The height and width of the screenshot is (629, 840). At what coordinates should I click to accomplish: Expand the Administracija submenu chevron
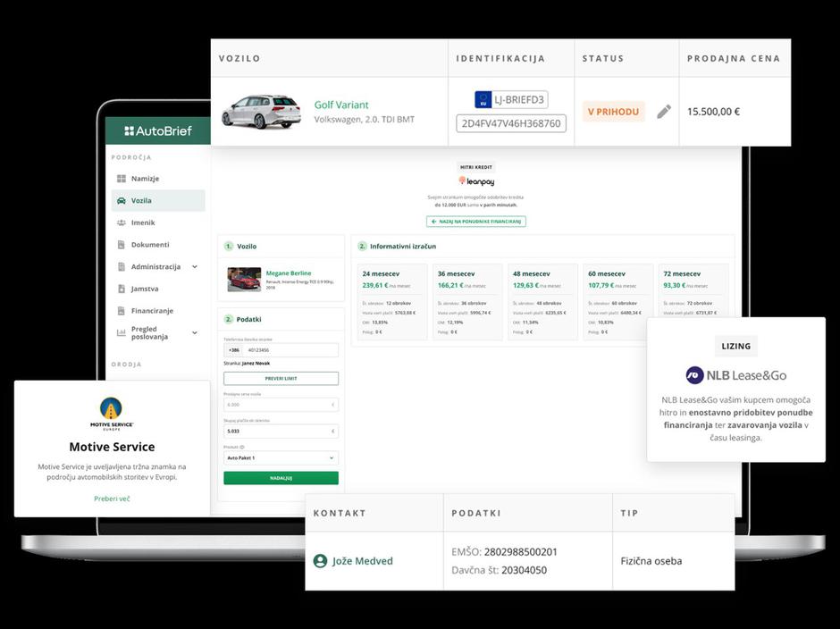pyautogui.click(x=195, y=267)
